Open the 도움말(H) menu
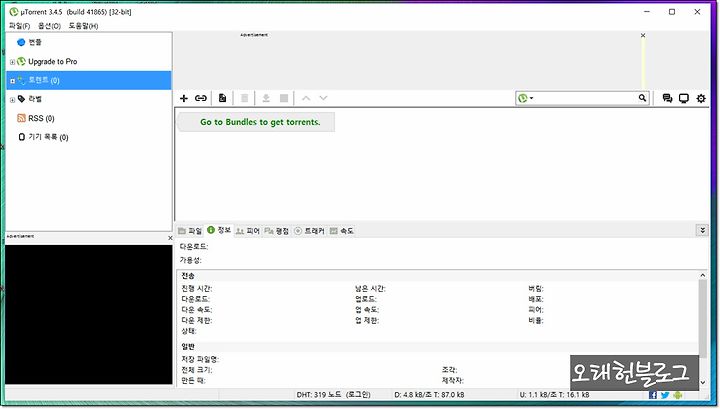720x409 pixels. pos(83,26)
